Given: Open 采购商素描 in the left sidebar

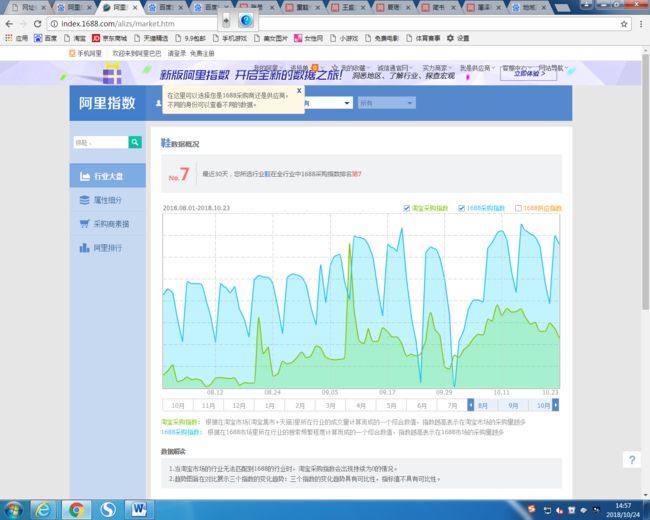Looking at the screenshot, I should click(x=108, y=224).
